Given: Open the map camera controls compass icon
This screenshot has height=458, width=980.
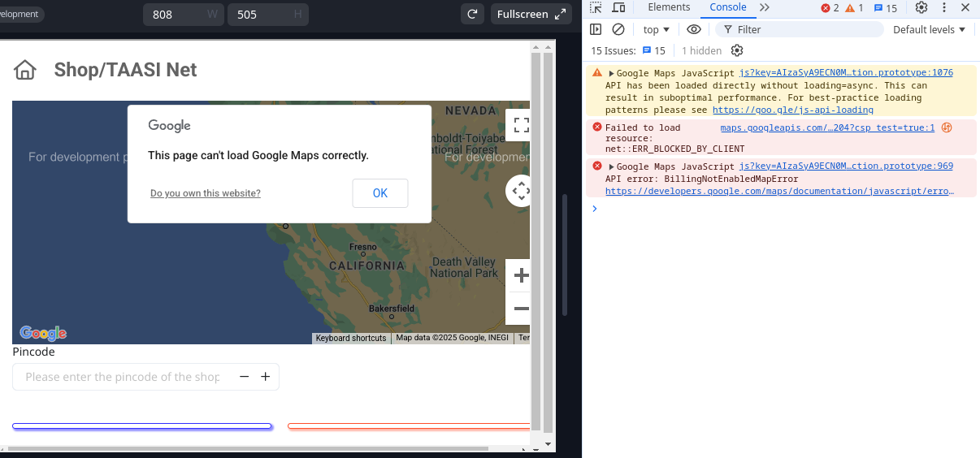Looking at the screenshot, I should click(519, 191).
